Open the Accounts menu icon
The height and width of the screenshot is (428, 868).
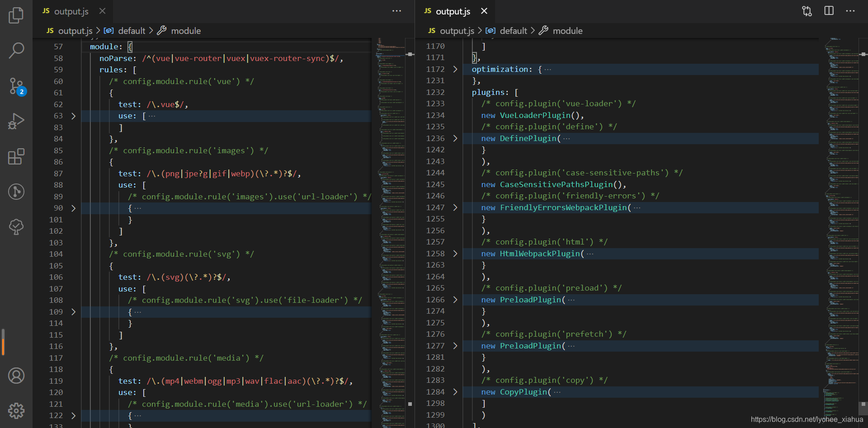click(x=16, y=376)
